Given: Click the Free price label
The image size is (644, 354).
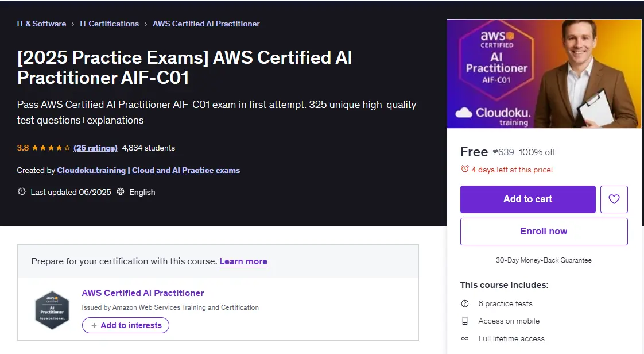Looking at the screenshot, I should 474,152.
